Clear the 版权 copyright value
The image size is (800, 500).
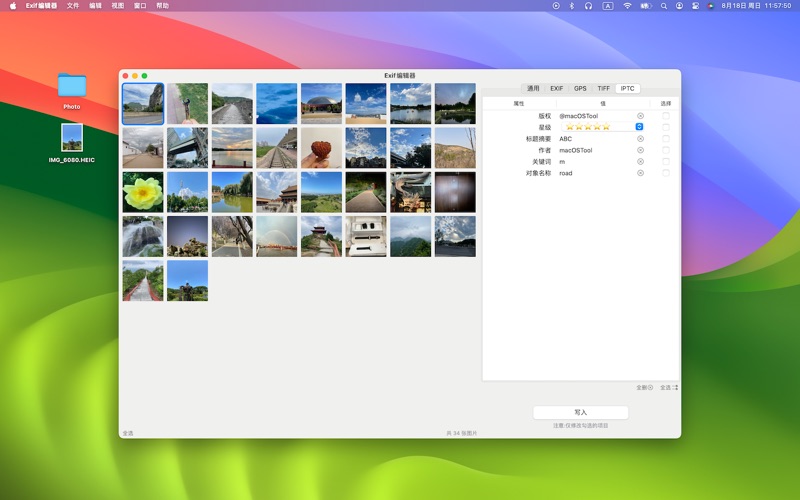point(641,116)
